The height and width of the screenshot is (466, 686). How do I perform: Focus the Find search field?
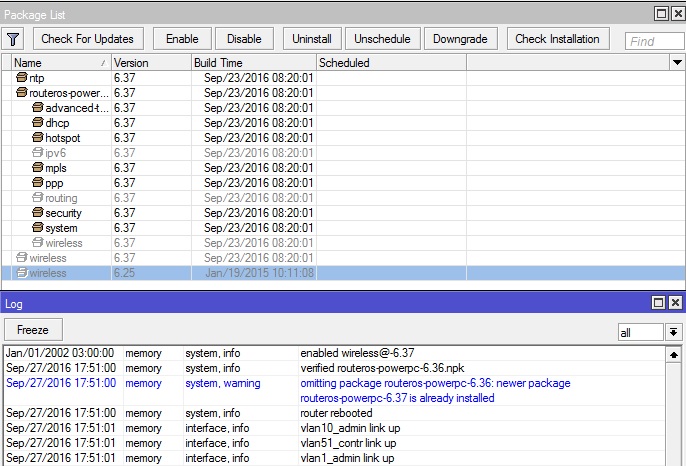tap(655, 41)
